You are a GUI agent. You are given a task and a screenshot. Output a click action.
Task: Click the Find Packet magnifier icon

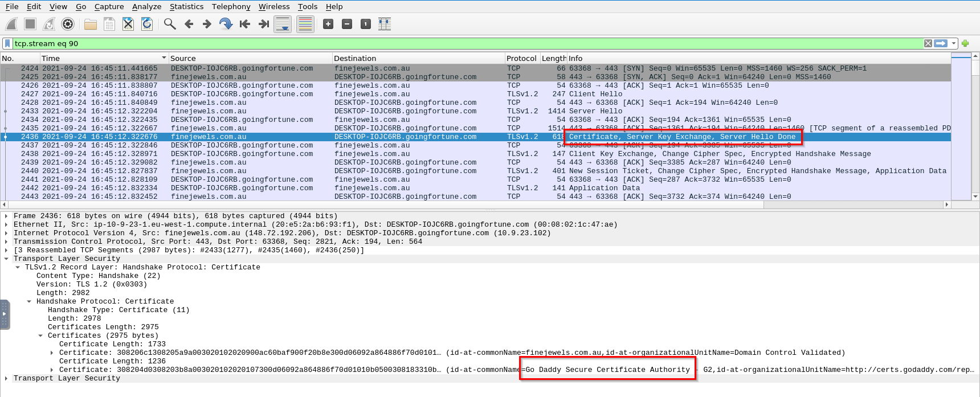(169, 24)
